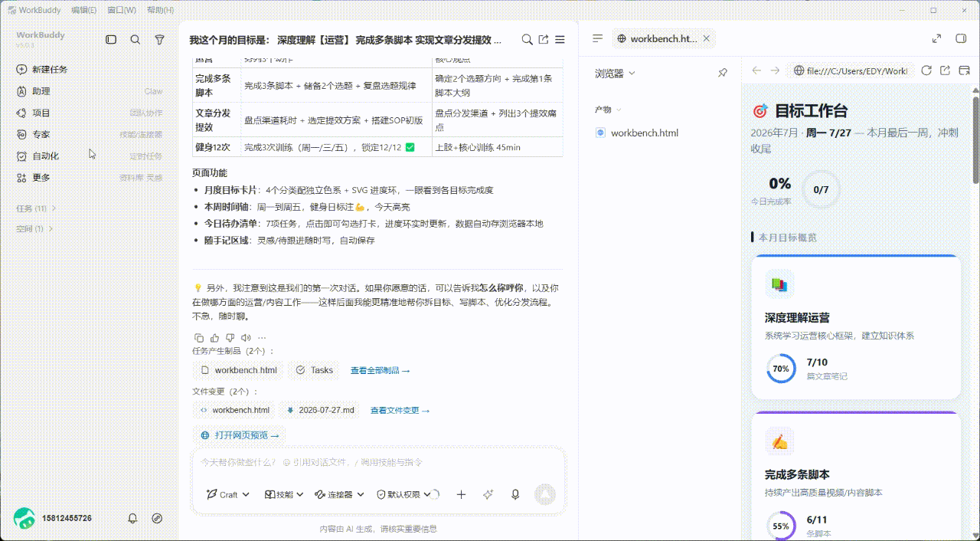Viewport: 980px width, 541px height.
Task: Close the workbench.ht... tab
Action: coord(707,38)
